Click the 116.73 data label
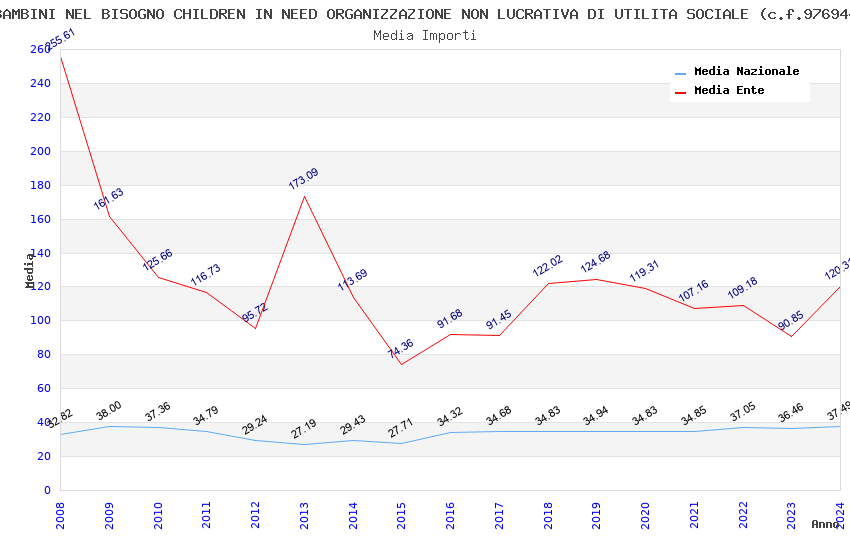The width and height of the screenshot is (850, 550). point(205,275)
